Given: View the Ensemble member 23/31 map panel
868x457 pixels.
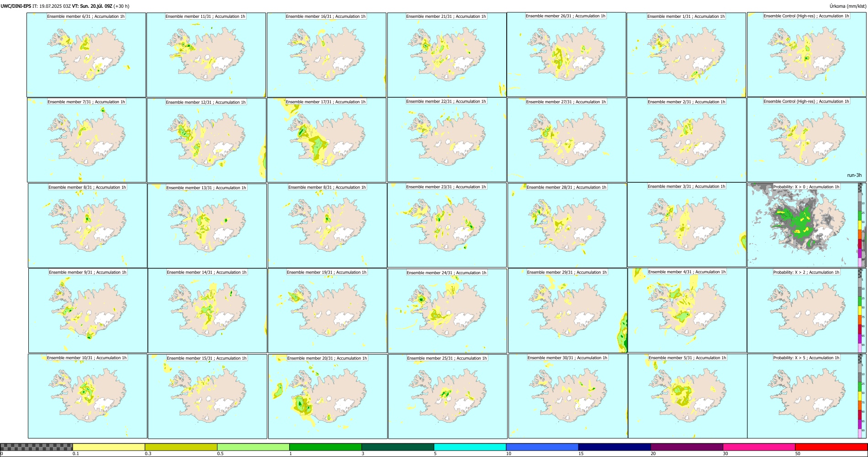Looking at the screenshot, I should pos(447,225).
